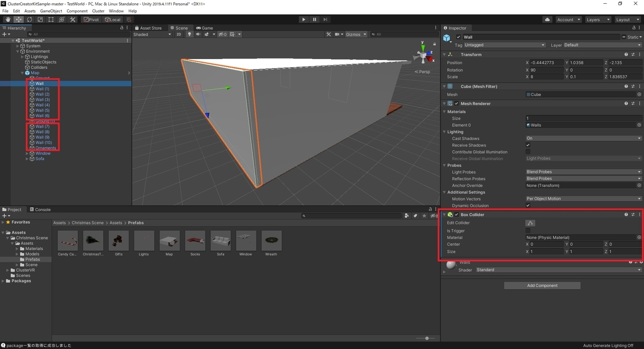Switch to the Console tab
The width and height of the screenshot is (644, 349).
tap(40, 209)
